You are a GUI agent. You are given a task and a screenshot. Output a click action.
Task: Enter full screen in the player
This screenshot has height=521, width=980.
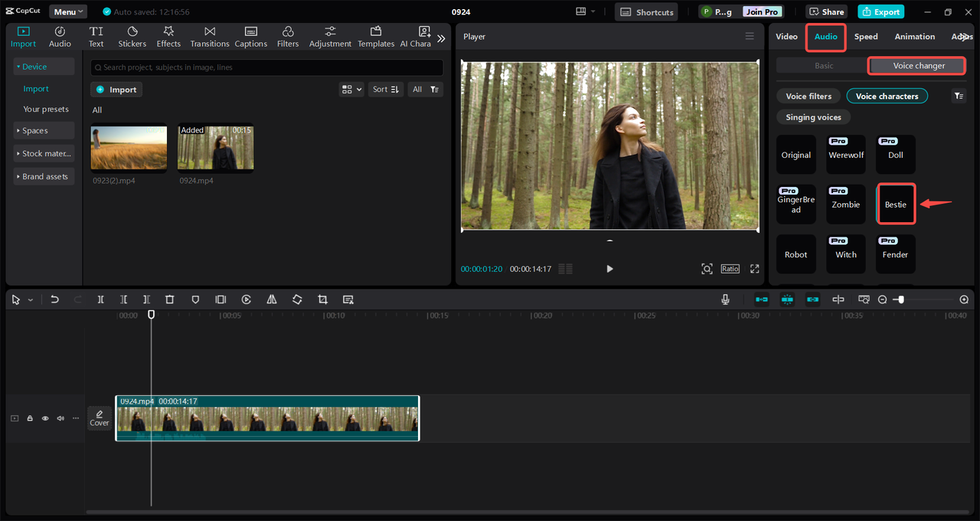click(754, 269)
